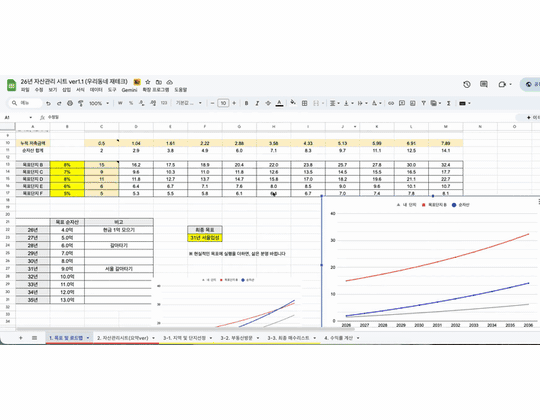This screenshot has width=540, height=420.
Task: Decrease font size with minus
Action: click(x=212, y=103)
